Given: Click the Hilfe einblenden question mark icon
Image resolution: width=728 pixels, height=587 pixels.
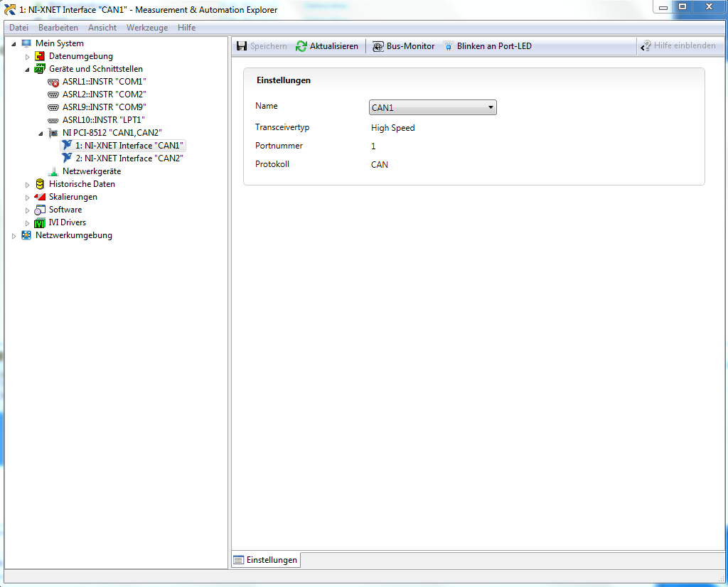Looking at the screenshot, I should (646, 46).
